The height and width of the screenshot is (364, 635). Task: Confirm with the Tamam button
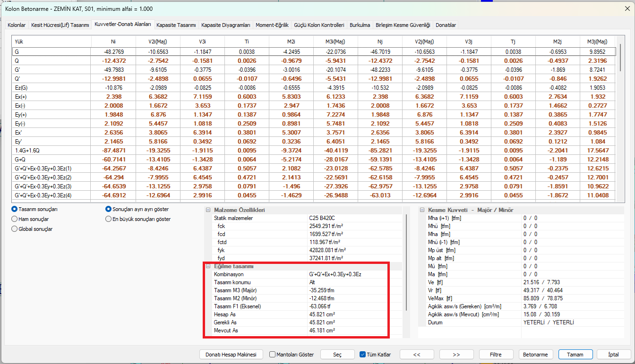click(x=575, y=355)
